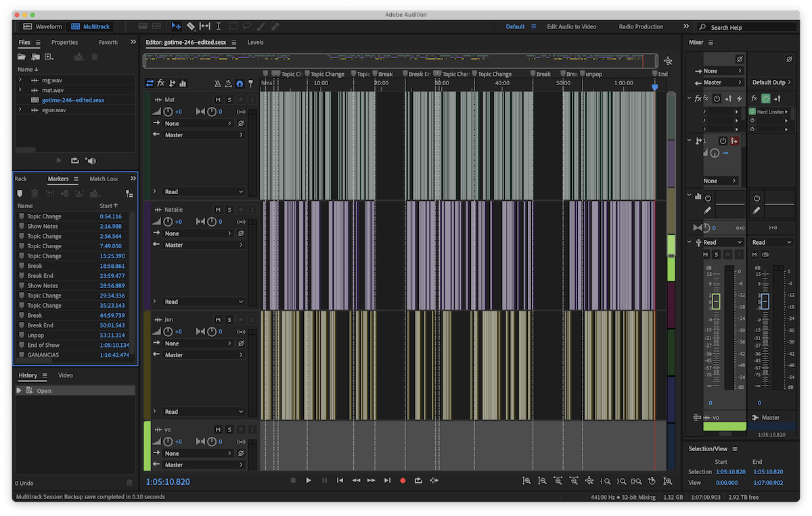This screenshot has width=812, height=516.
Task: Solo the Mat track
Action: coord(229,99)
